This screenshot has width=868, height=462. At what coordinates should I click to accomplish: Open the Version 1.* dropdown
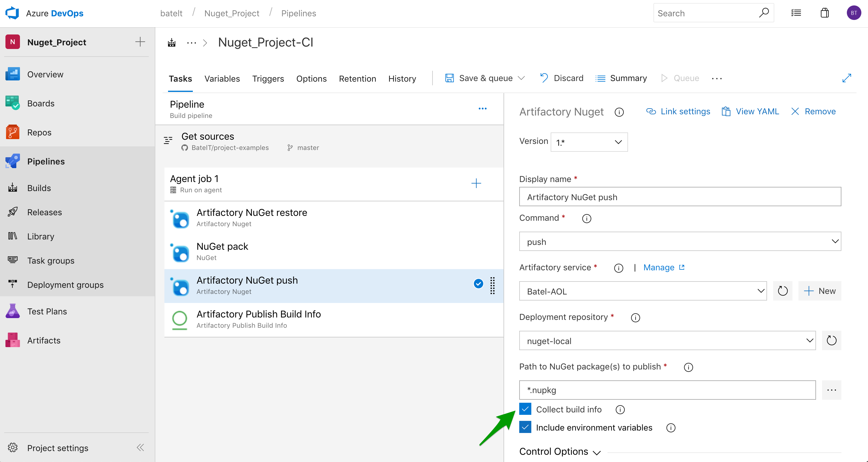click(x=589, y=142)
